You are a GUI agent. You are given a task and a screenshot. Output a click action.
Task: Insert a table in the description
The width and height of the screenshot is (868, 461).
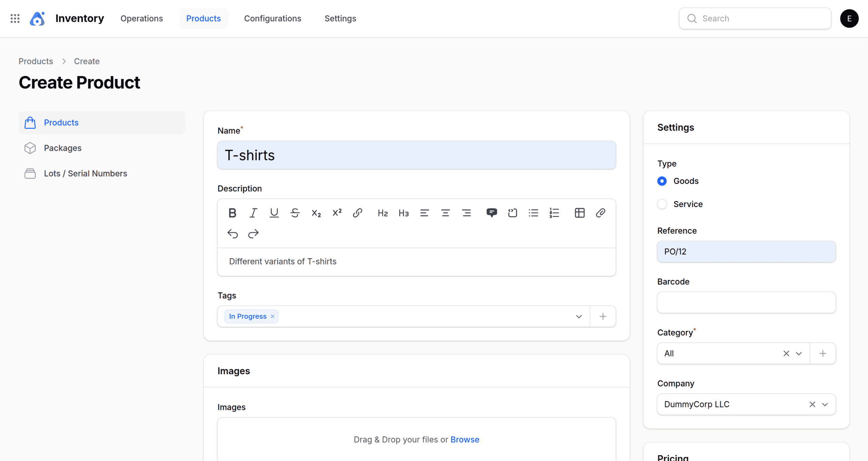579,213
